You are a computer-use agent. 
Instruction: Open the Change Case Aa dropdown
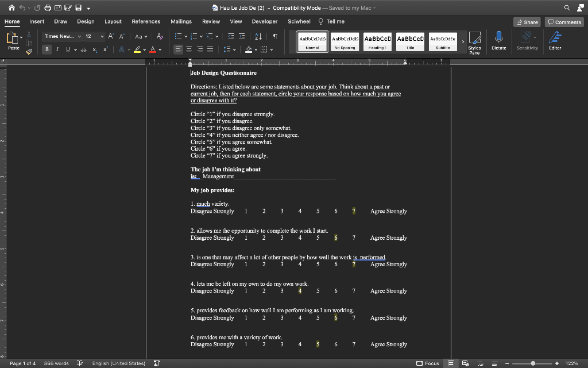(141, 36)
